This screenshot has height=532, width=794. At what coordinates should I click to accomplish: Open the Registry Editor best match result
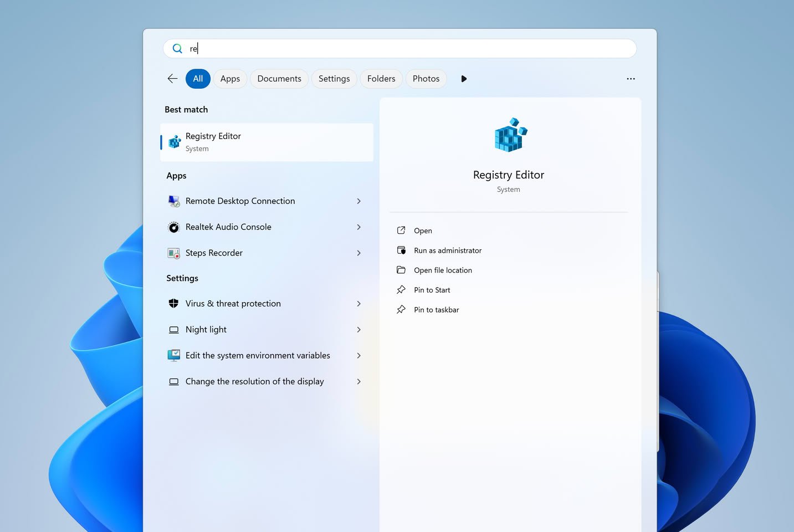tap(267, 142)
